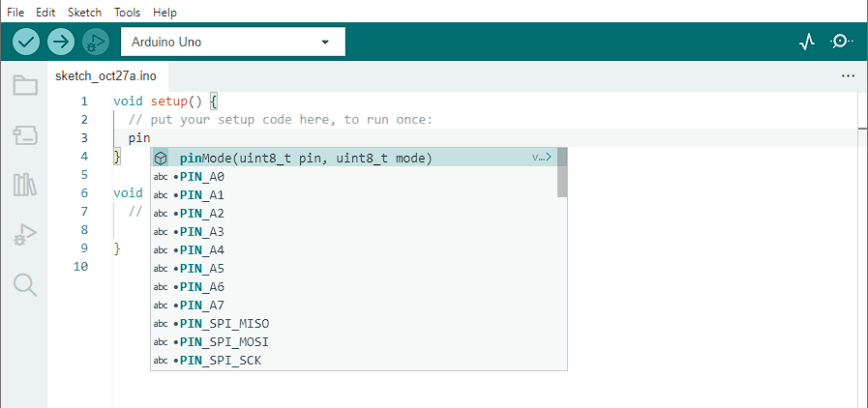Show the Debug panel in sidebar
This screenshot has width=868, height=408.
click(25, 235)
